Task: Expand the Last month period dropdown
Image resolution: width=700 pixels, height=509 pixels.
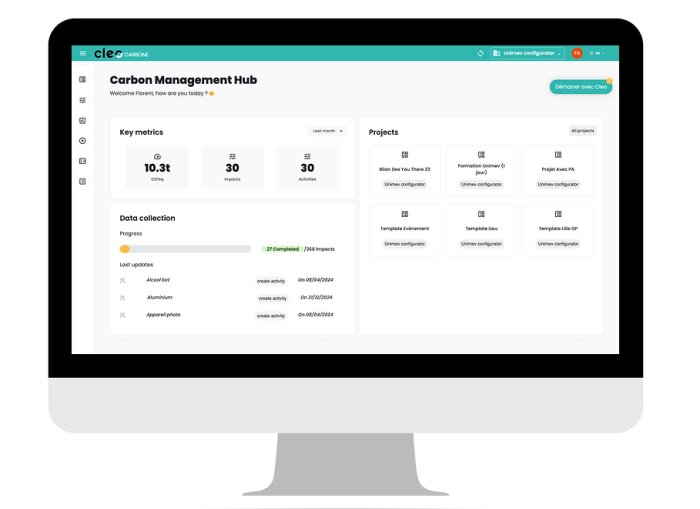Action: tap(327, 131)
